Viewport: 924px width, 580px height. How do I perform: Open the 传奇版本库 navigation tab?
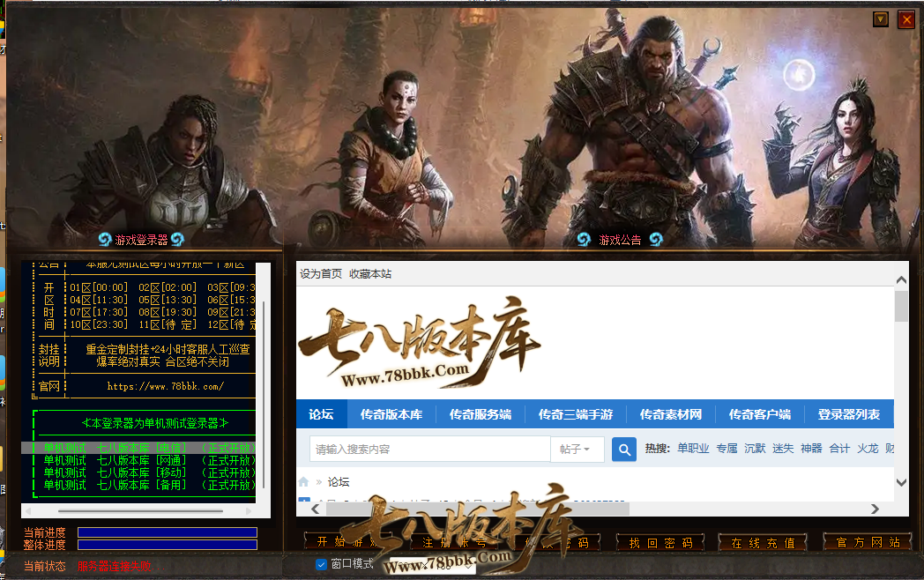click(x=391, y=414)
